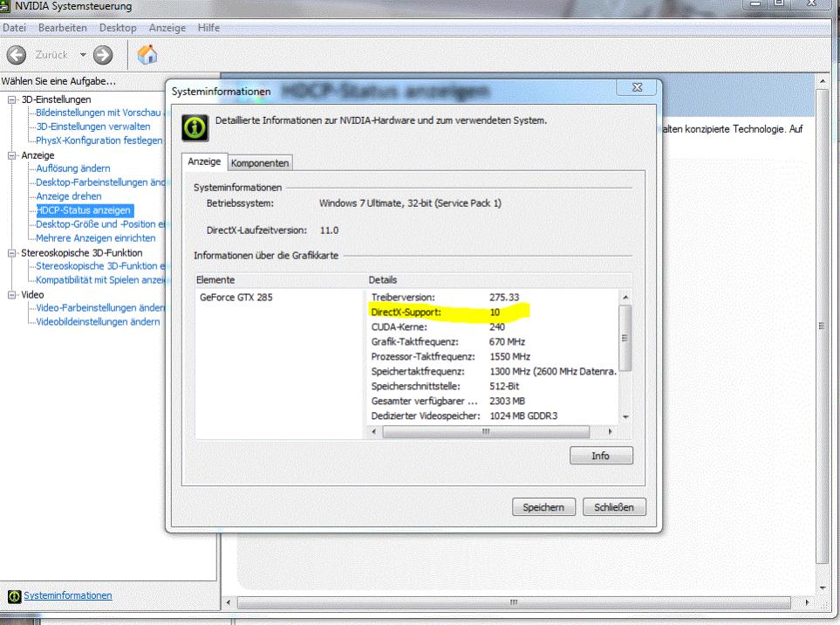Click the CUDA-Kerne 240 row
This screenshot has height=625, width=840.
point(493,327)
